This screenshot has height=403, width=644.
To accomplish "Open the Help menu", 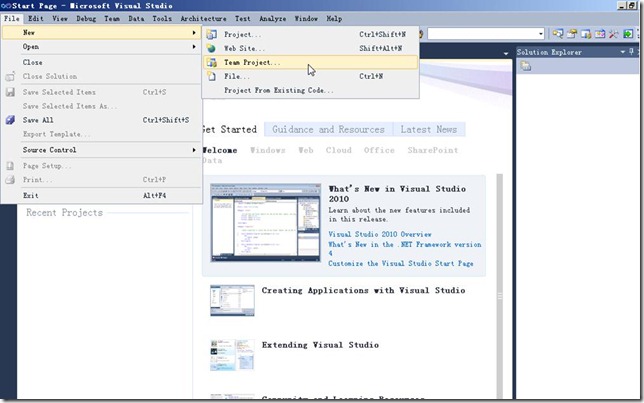I will click(334, 18).
